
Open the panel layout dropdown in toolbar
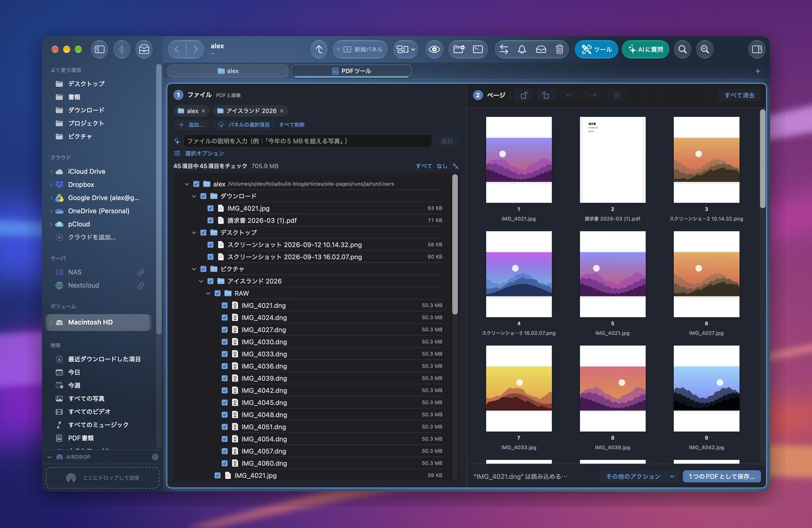tap(405, 49)
